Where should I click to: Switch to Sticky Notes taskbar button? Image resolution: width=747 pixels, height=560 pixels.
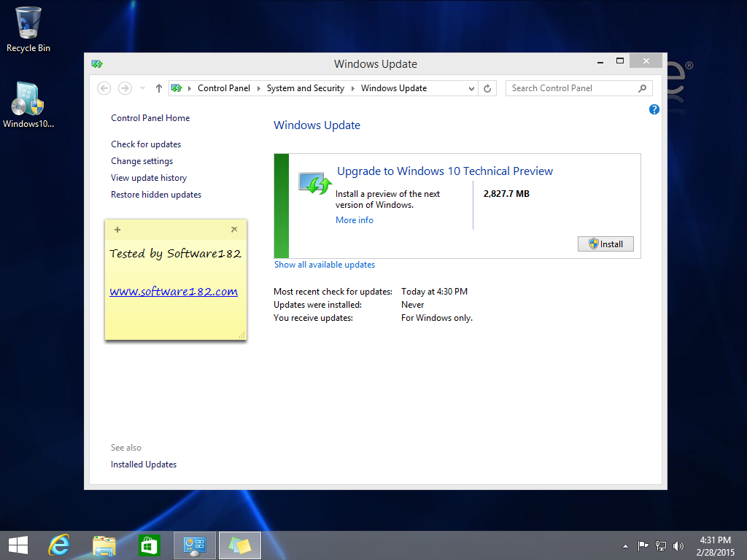click(x=239, y=545)
